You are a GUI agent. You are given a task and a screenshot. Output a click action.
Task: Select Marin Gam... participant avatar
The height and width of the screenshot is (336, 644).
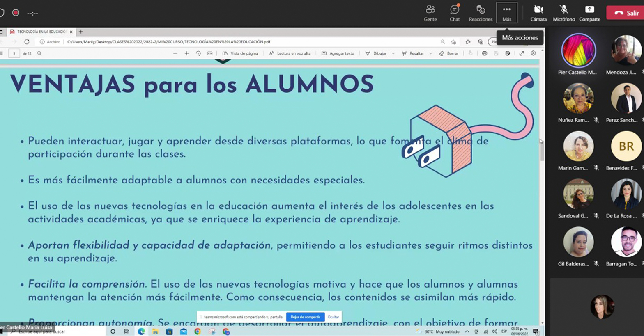pos(578,146)
